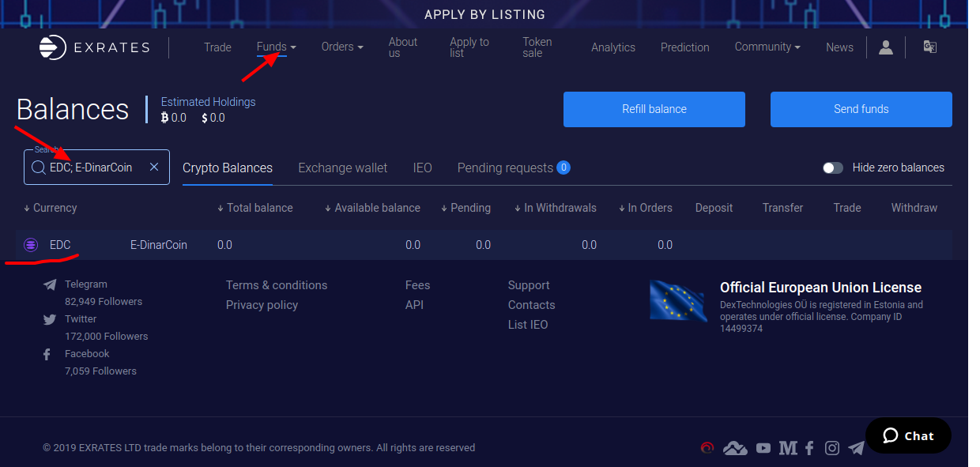Open List IEO link
Viewport: 980px width, 467px height.
pyautogui.click(x=528, y=325)
